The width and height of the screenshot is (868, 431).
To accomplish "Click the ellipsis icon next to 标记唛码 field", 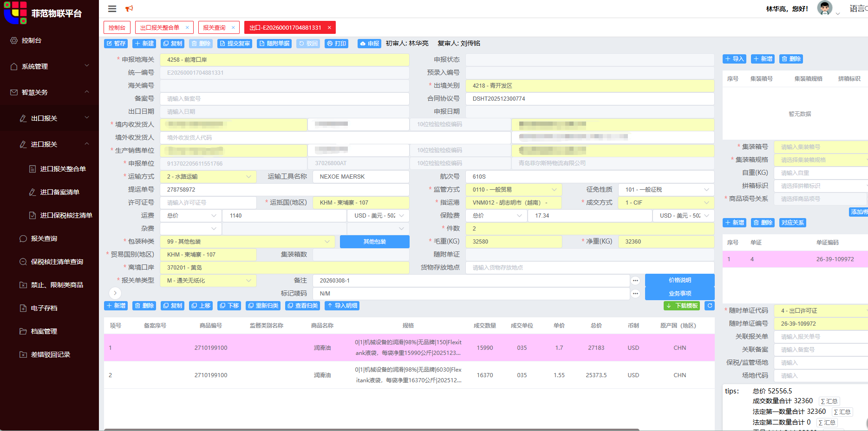I will coord(635,294).
